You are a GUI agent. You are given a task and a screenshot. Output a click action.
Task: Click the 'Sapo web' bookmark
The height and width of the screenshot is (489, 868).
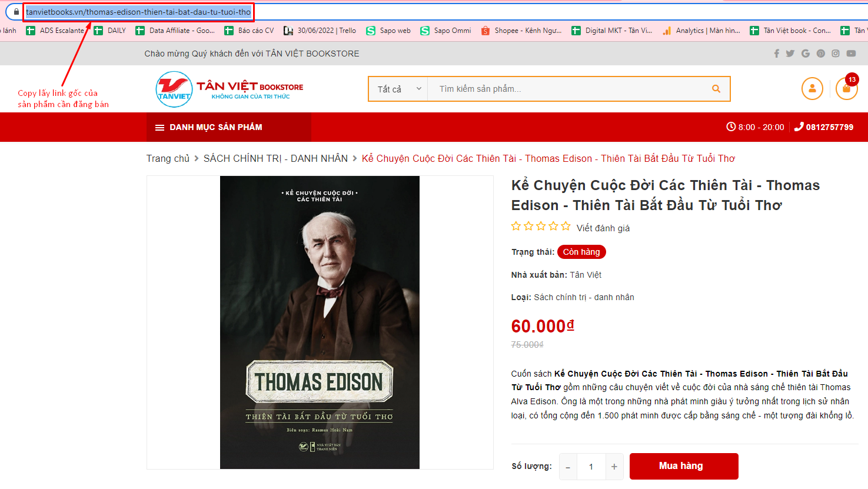click(x=388, y=31)
